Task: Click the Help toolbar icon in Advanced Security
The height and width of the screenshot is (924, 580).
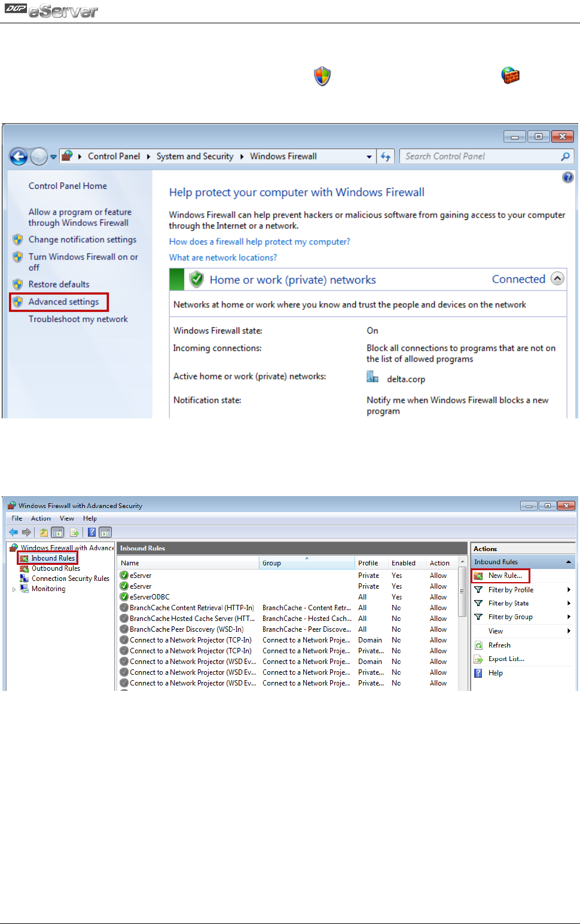Action: coord(91,532)
